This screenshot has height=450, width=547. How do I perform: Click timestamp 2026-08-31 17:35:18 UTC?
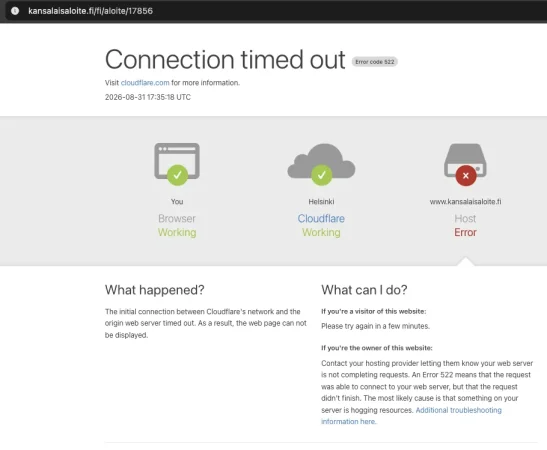[x=148, y=97]
